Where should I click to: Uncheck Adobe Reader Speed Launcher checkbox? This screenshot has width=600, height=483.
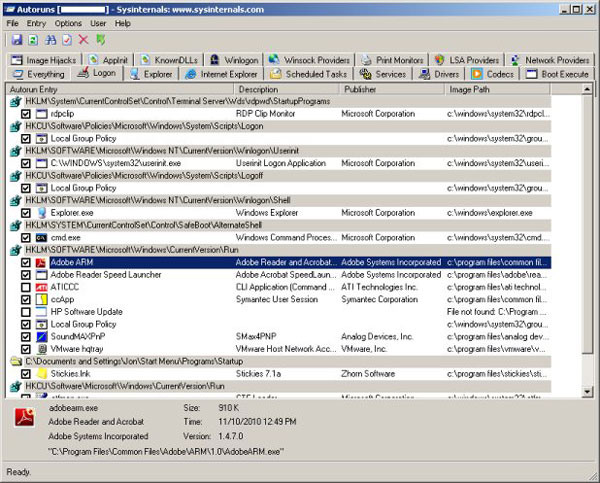point(26,275)
